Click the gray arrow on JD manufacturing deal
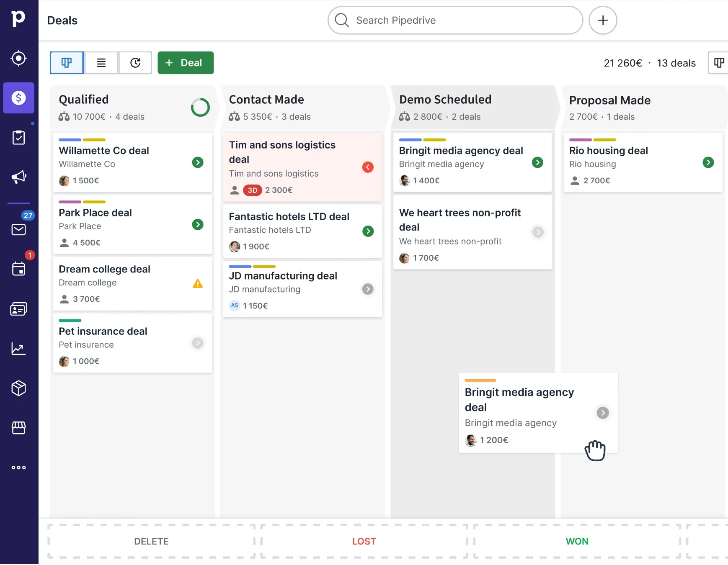The height and width of the screenshot is (565, 728). [x=368, y=289]
